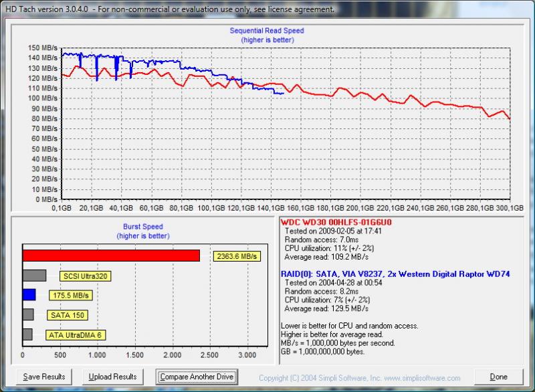Click the Save Results button

[44, 377]
